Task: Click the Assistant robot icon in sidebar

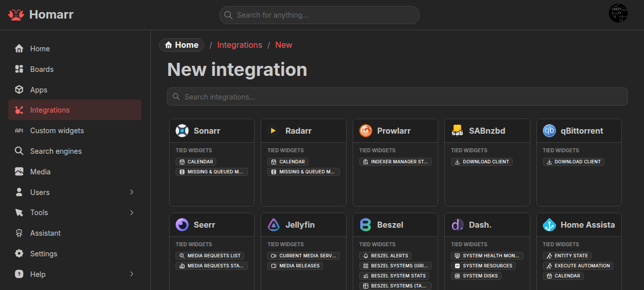Action: (19, 233)
